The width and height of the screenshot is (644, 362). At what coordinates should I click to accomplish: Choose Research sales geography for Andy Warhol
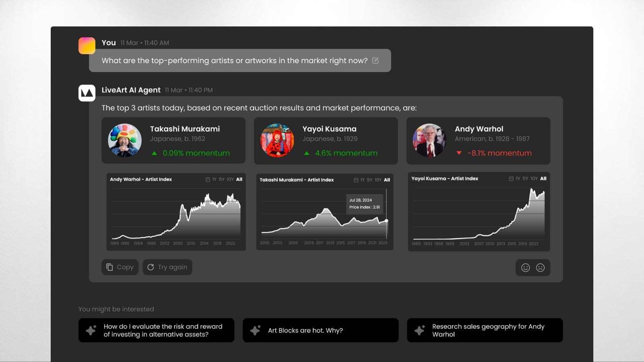[485, 330]
